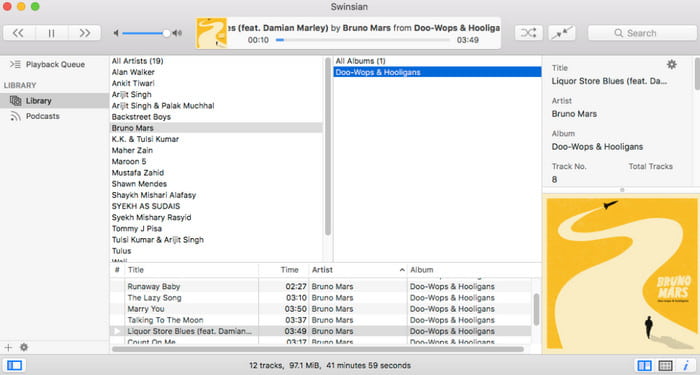Sort by the Album column header
The width and height of the screenshot is (700, 375).
click(474, 270)
